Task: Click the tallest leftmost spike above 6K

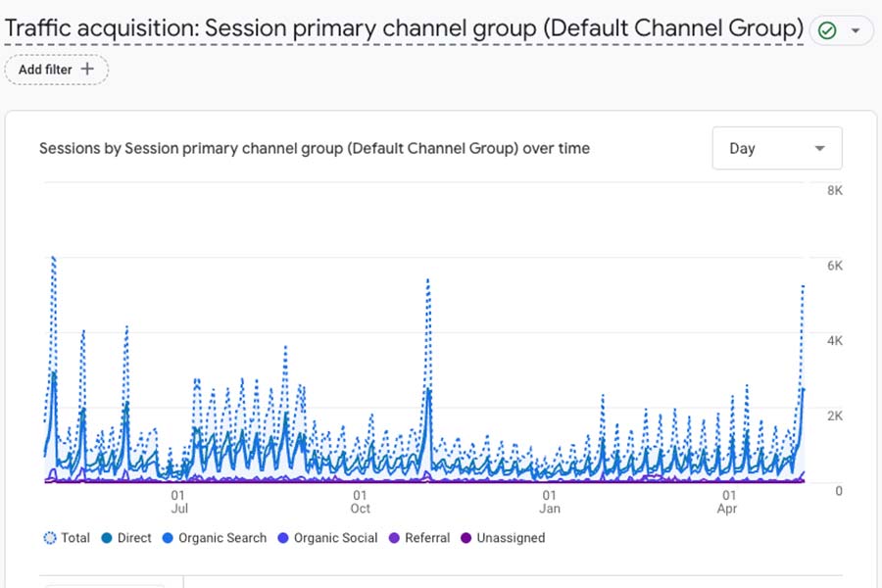Action: point(53,258)
